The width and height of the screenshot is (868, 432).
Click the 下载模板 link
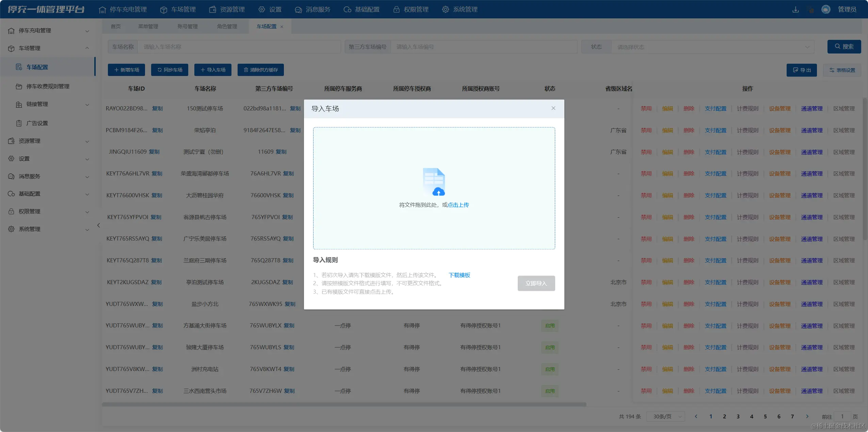pos(459,275)
